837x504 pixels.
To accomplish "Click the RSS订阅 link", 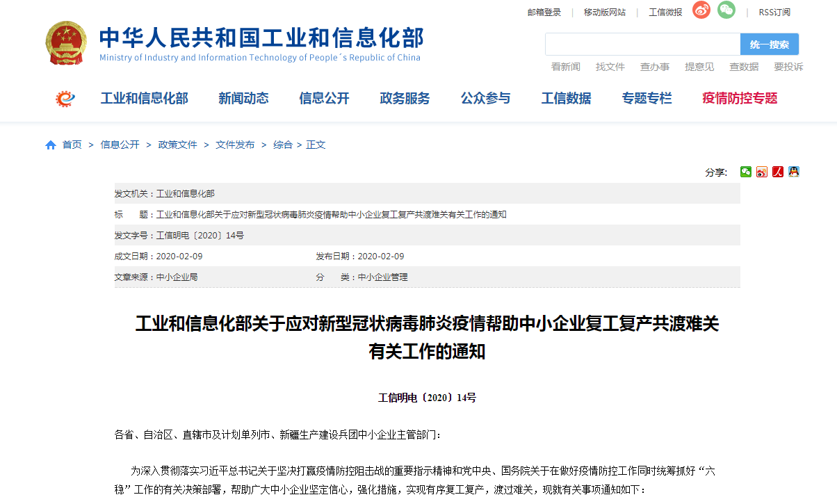I will tap(774, 13).
